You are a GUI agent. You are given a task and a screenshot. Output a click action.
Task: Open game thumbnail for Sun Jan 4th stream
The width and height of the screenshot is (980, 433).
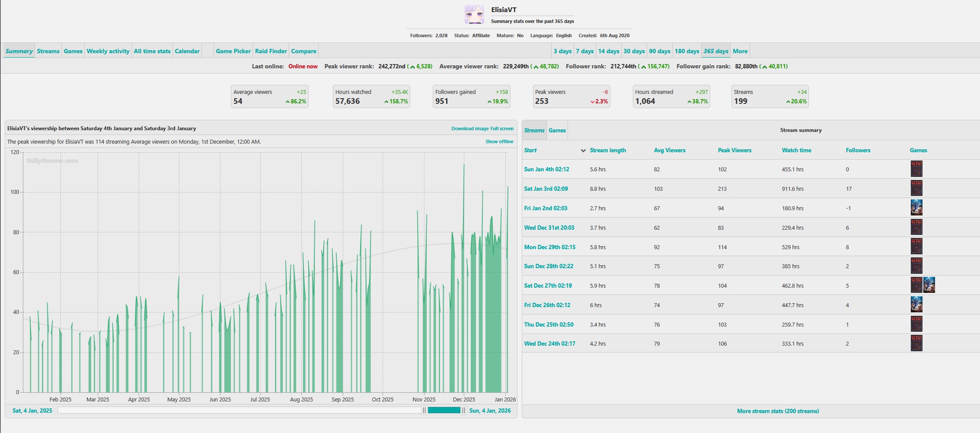coord(916,169)
